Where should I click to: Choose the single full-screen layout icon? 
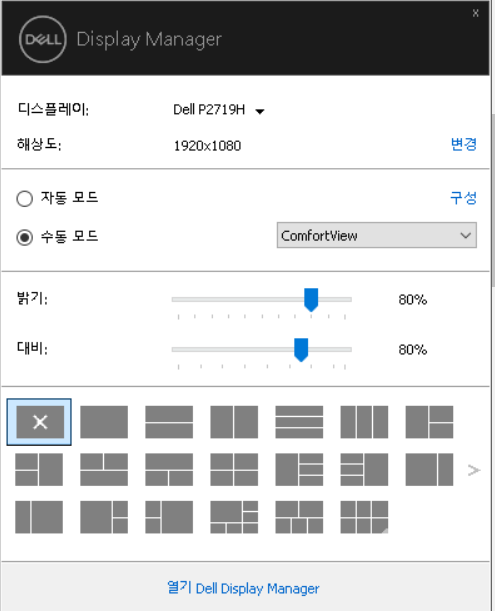point(104,422)
